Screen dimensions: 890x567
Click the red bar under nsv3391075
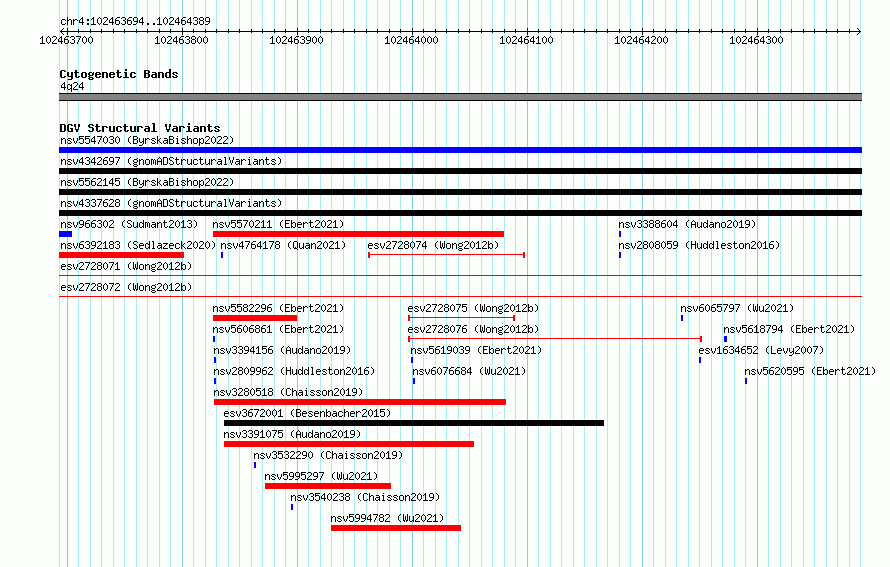click(349, 444)
